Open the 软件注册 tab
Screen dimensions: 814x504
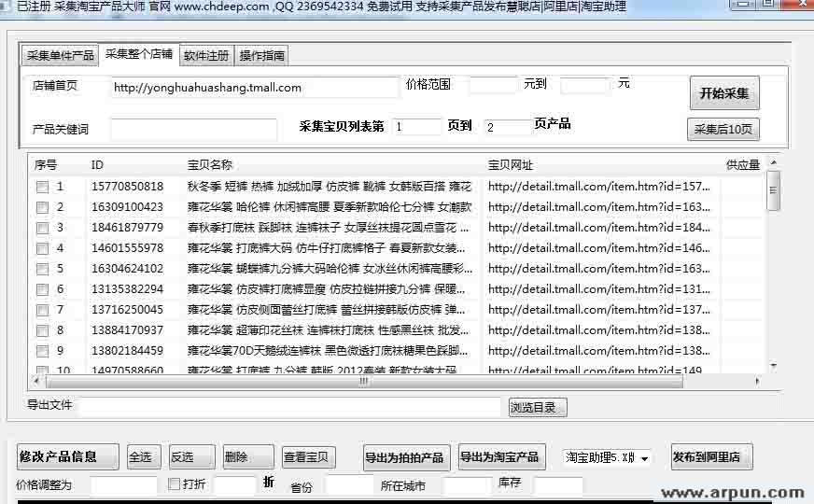tap(206, 56)
